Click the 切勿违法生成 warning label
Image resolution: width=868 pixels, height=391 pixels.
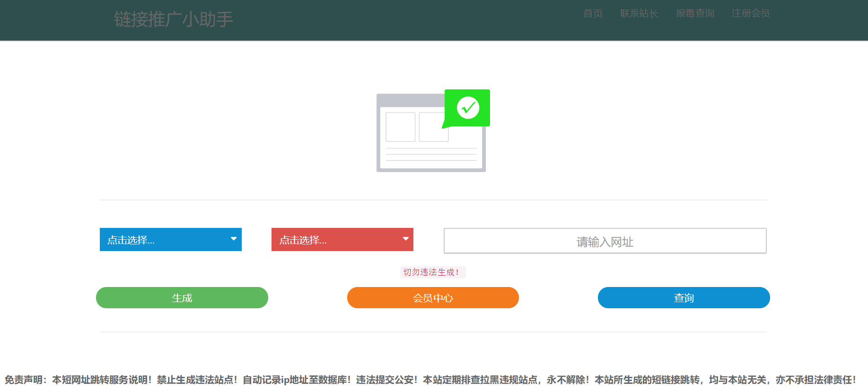[432, 272]
